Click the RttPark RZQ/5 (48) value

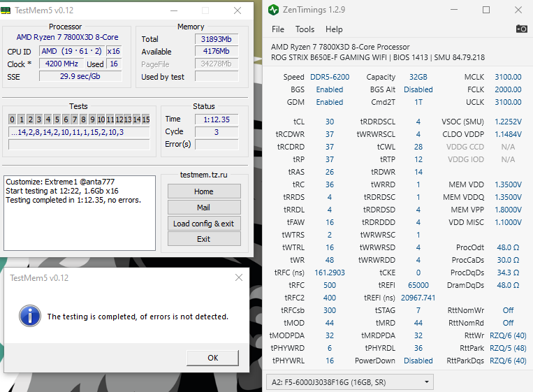[x=508, y=348]
